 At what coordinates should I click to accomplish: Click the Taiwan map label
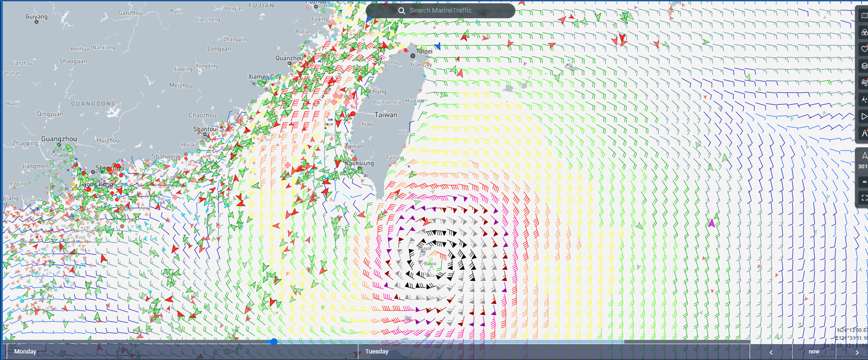[386, 115]
